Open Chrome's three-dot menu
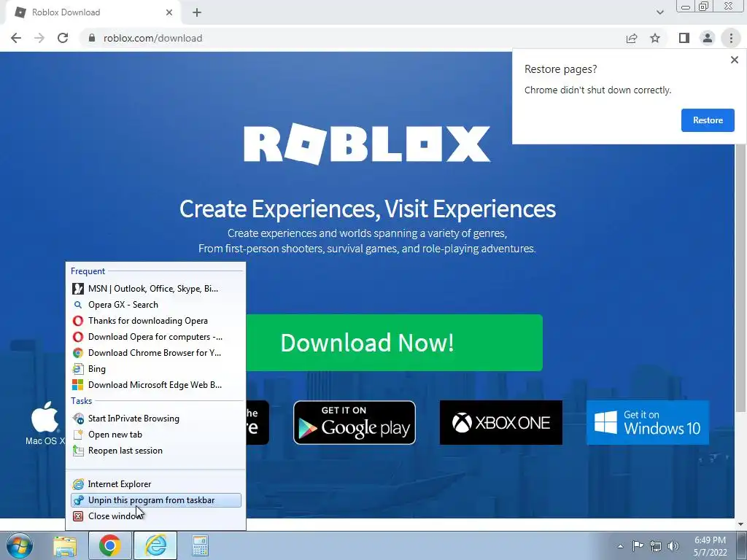Viewport: 747px width, 560px height. (x=731, y=38)
